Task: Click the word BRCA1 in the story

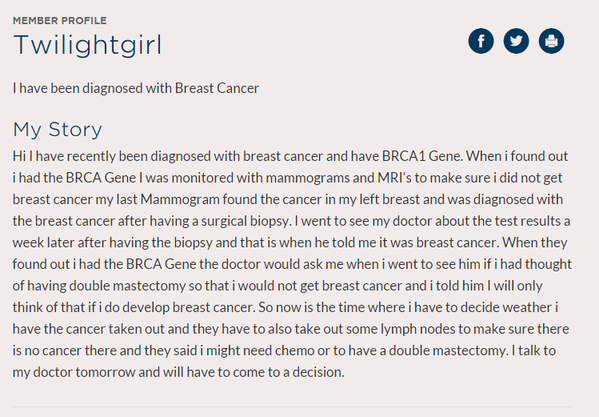Action: pos(404,156)
